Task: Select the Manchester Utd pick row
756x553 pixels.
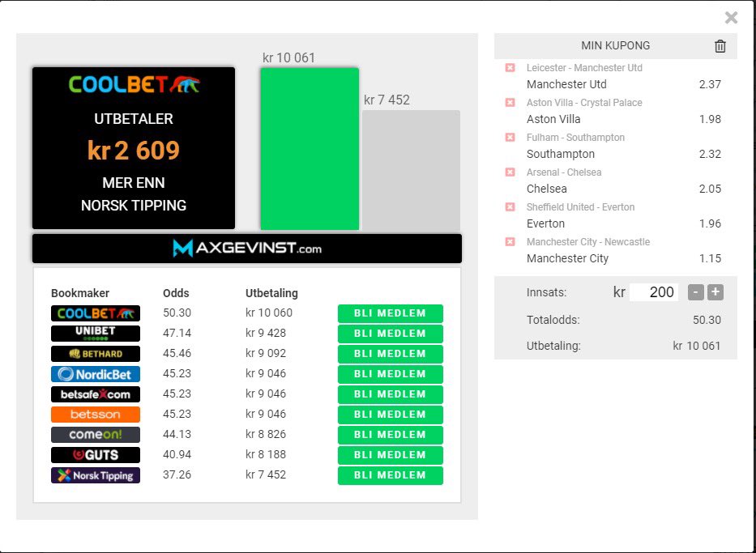Action: [623, 84]
